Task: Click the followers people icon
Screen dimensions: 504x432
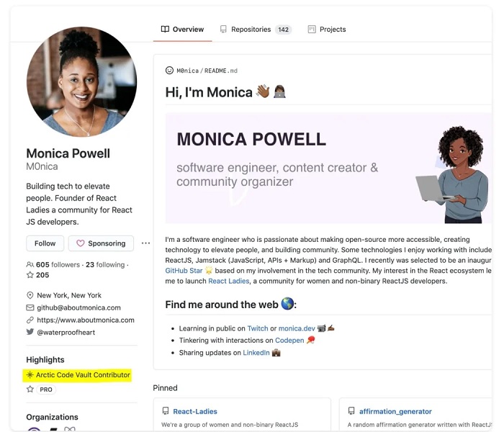Action: tap(30, 265)
